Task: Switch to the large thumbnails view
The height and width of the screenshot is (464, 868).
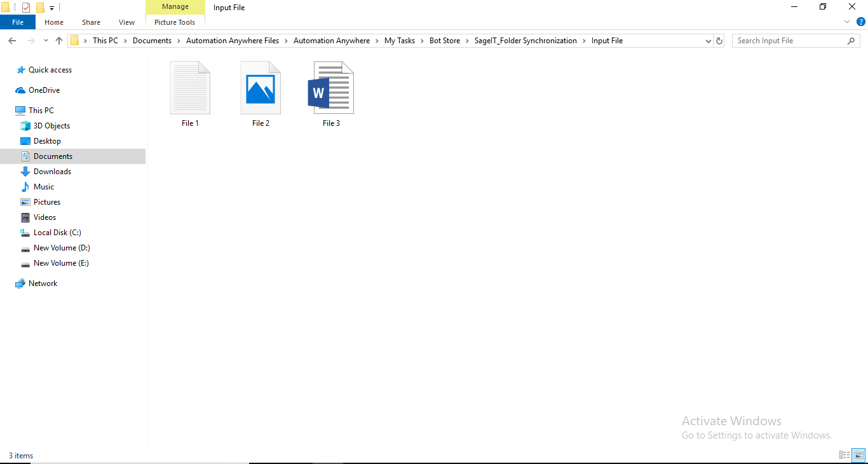Action: pos(858,455)
